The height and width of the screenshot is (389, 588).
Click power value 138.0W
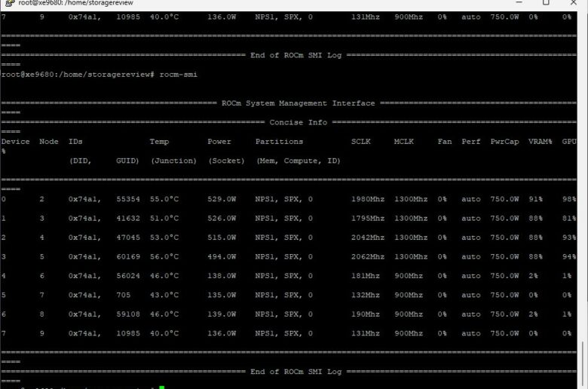coord(222,276)
